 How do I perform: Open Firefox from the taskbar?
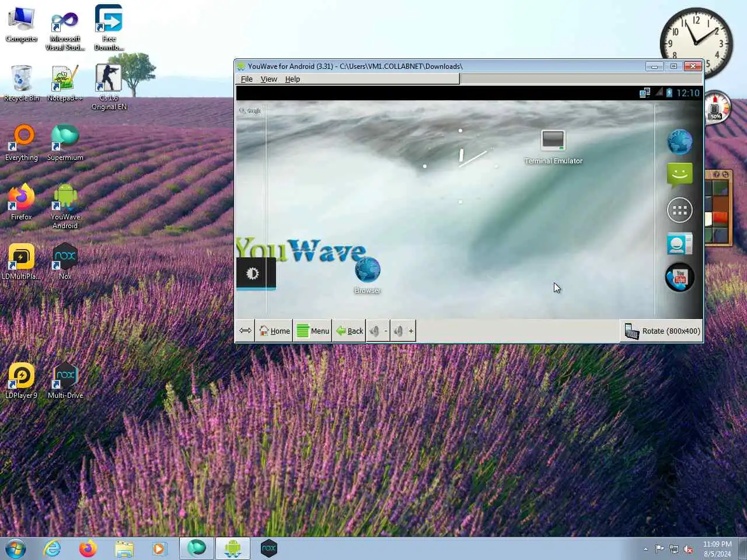(x=88, y=548)
